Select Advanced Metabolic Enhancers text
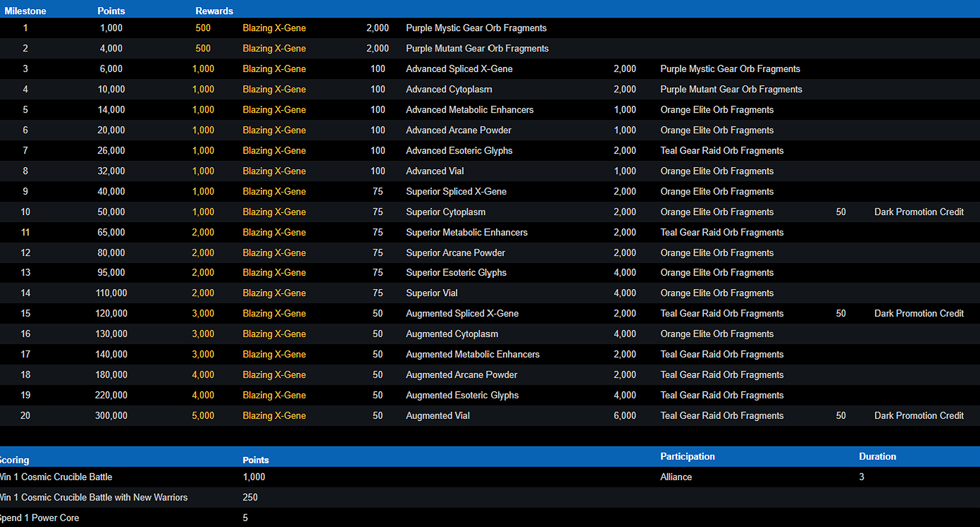 tap(469, 110)
